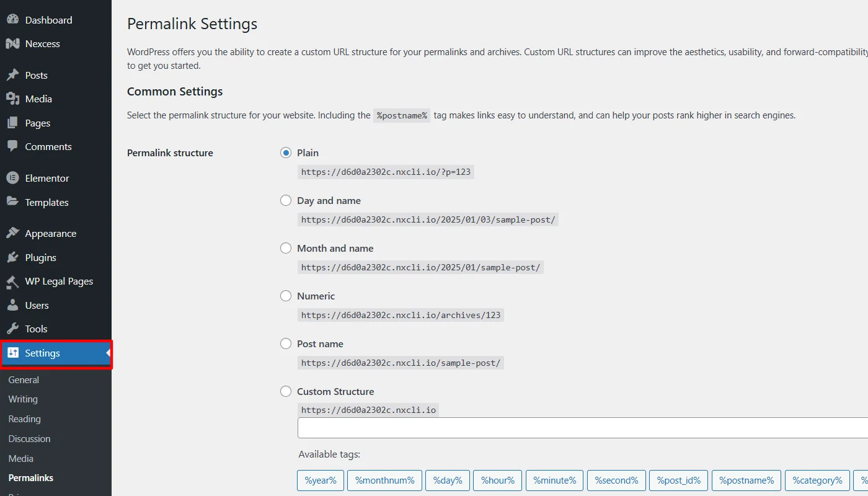
Task: Insert the %hour% tag button
Action: [x=498, y=480]
